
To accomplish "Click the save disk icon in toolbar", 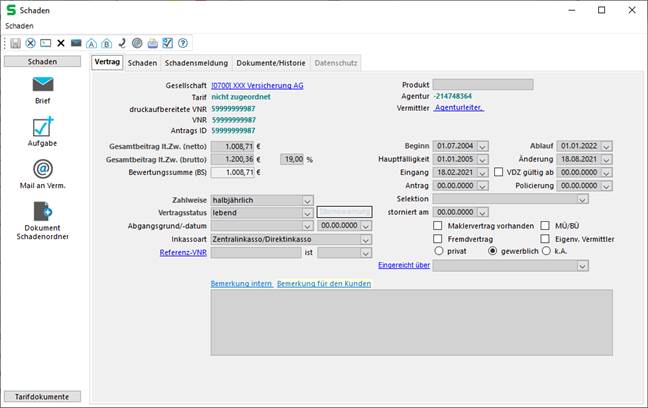I will pos(16,43).
